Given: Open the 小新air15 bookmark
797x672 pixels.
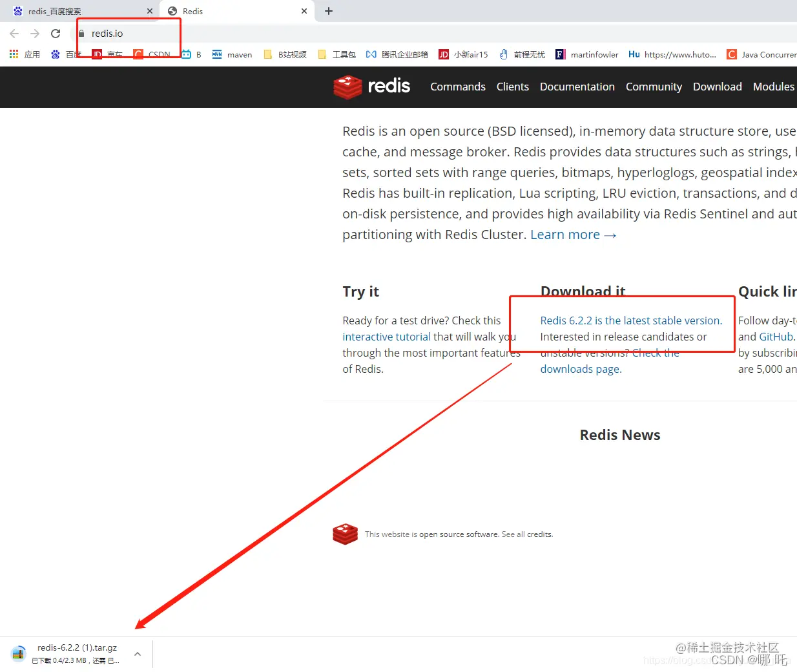Looking at the screenshot, I should 463,54.
